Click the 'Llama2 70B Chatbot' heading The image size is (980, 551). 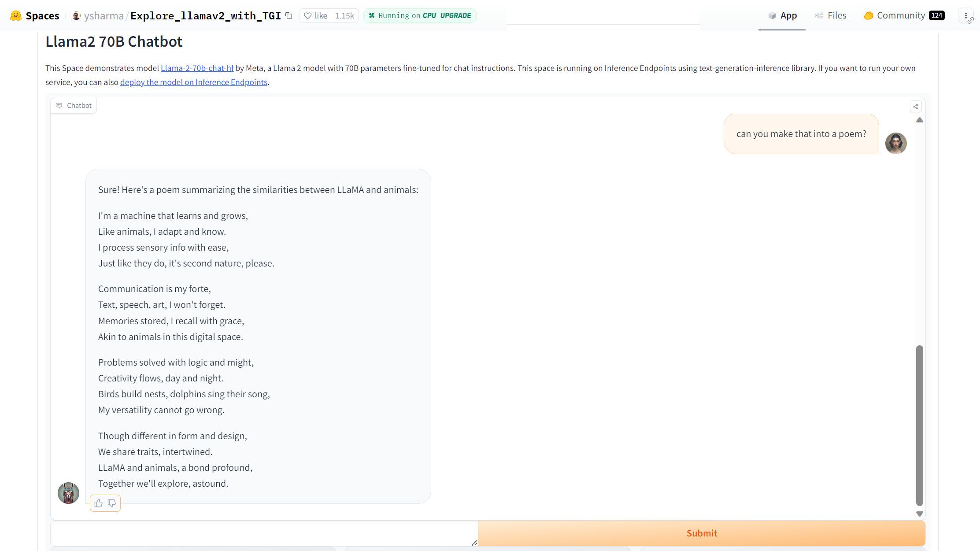(114, 41)
